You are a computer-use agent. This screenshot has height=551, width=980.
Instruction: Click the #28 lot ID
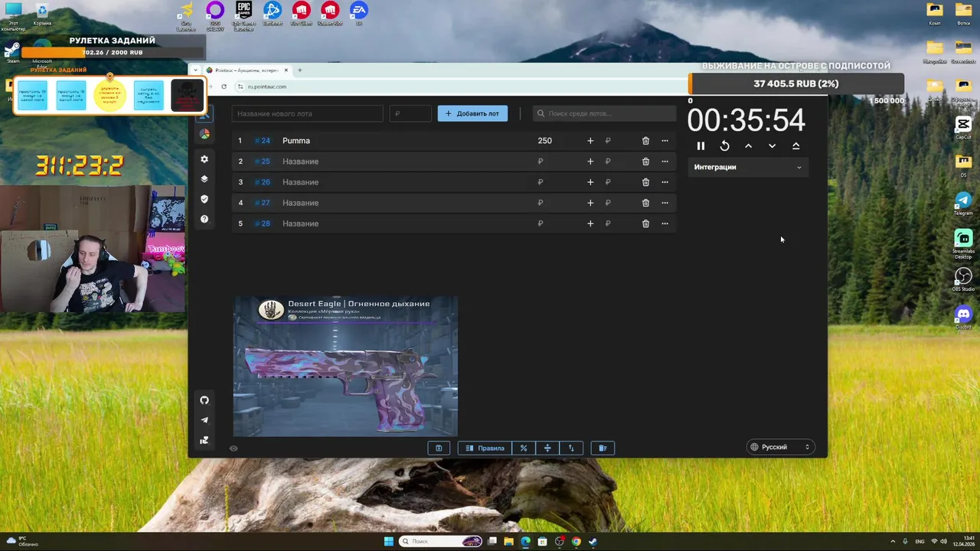point(263,223)
